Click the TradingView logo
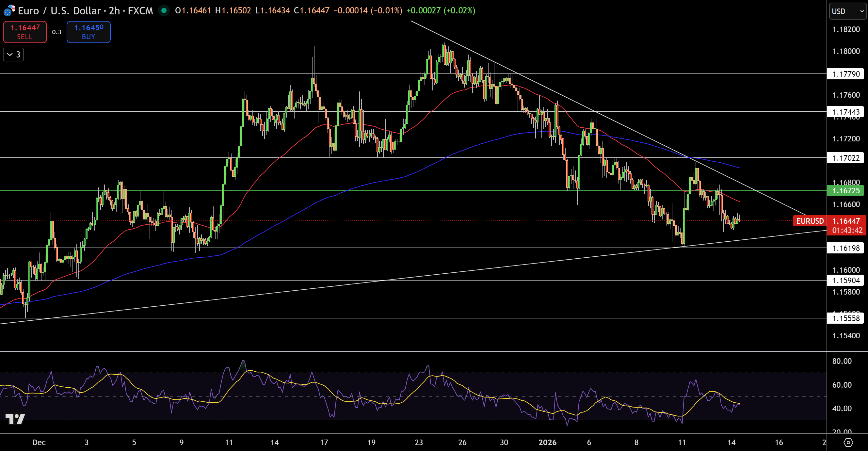868x451 pixels. coord(15,419)
